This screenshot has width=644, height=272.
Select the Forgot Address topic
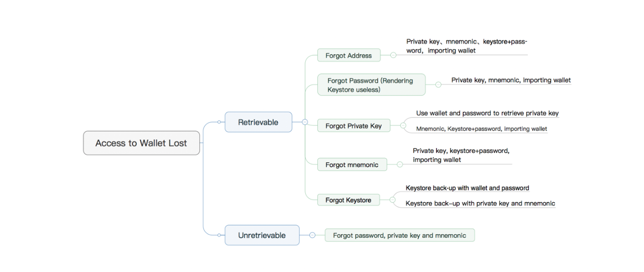348,56
